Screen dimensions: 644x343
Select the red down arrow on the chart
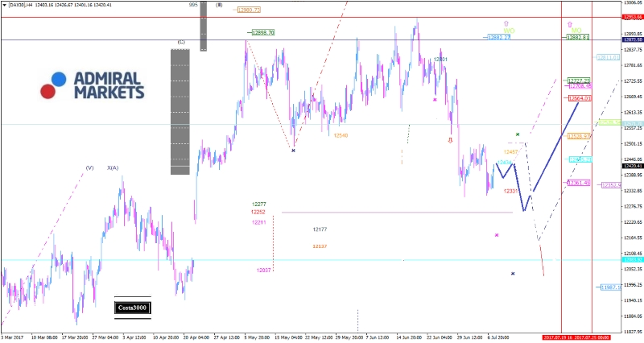click(450, 139)
